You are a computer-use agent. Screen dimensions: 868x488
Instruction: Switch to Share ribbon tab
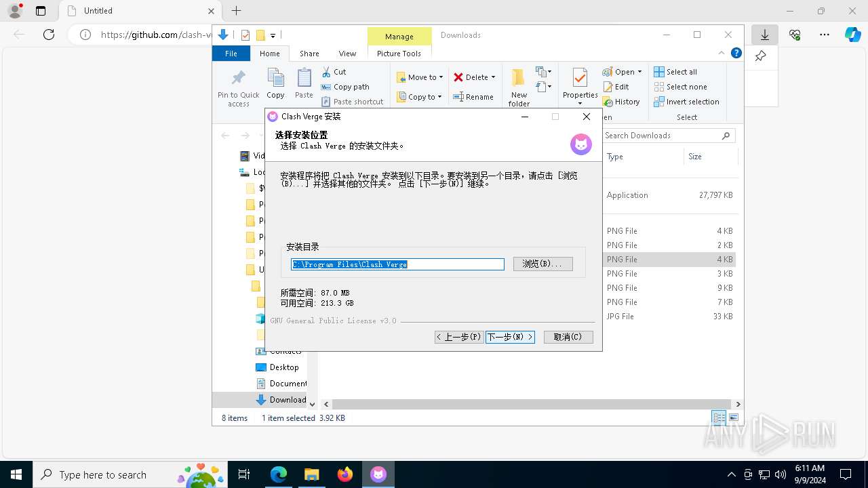coord(309,54)
